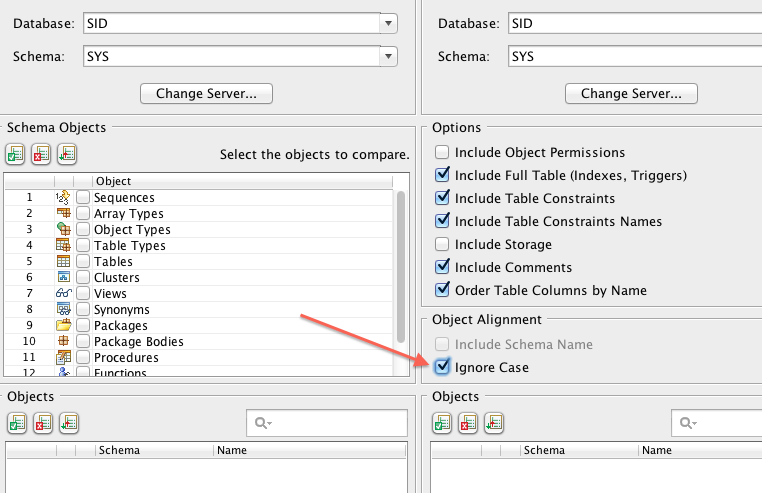This screenshot has width=762, height=493.
Task: Click Schema Objects list vertical scrollbar
Action: point(401,266)
